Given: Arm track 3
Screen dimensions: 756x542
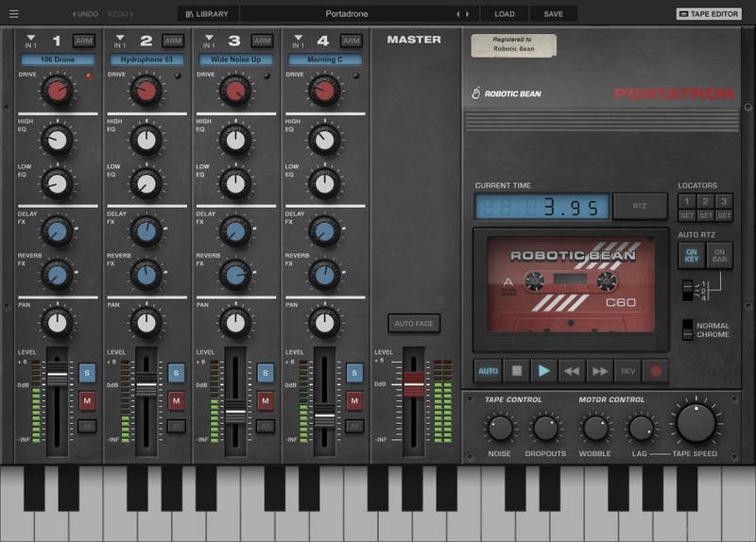Looking at the screenshot, I should tap(262, 41).
